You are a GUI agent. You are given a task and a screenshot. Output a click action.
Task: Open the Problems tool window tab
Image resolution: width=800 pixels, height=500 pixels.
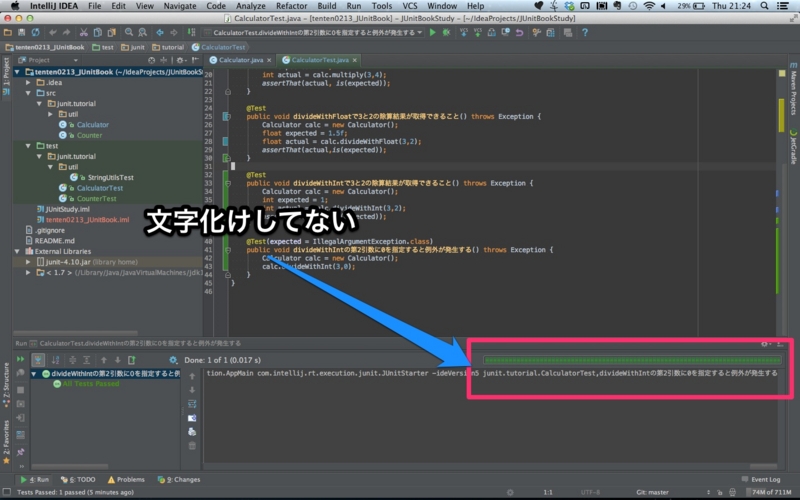pyautogui.click(x=126, y=480)
